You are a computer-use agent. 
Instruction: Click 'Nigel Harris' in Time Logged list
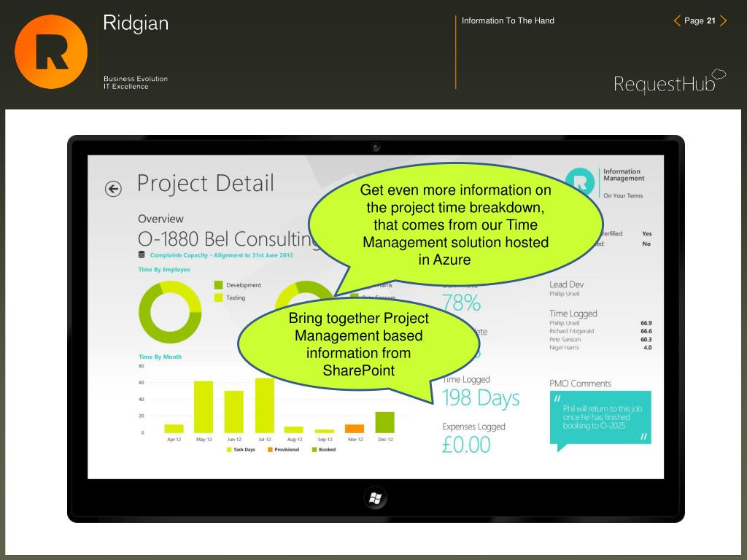coord(564,348)
